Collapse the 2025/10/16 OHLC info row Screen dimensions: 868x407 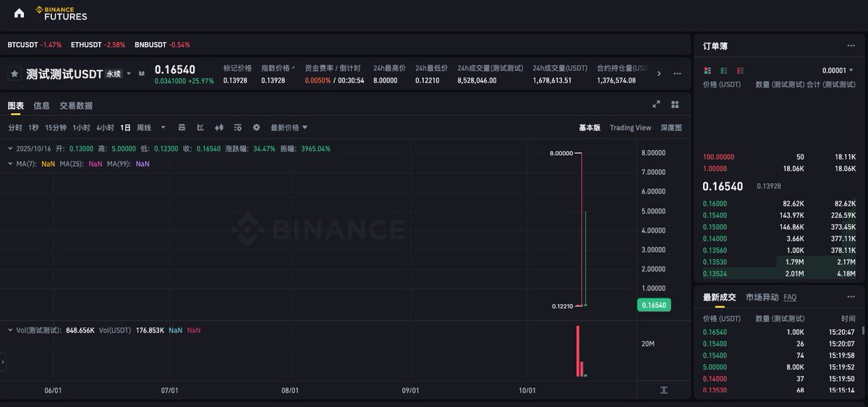click(11, 148)
